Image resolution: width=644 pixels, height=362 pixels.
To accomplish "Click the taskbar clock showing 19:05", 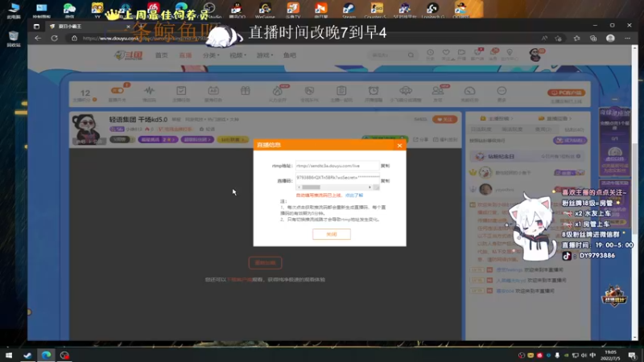I will click(x=610, y=355).
